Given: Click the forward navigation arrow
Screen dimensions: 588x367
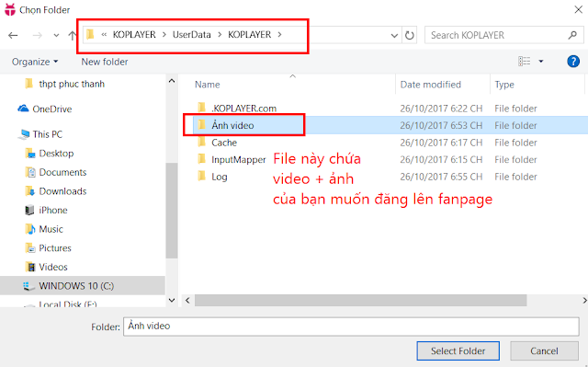Looking at the screenshot, I should (x=37, y=35).
